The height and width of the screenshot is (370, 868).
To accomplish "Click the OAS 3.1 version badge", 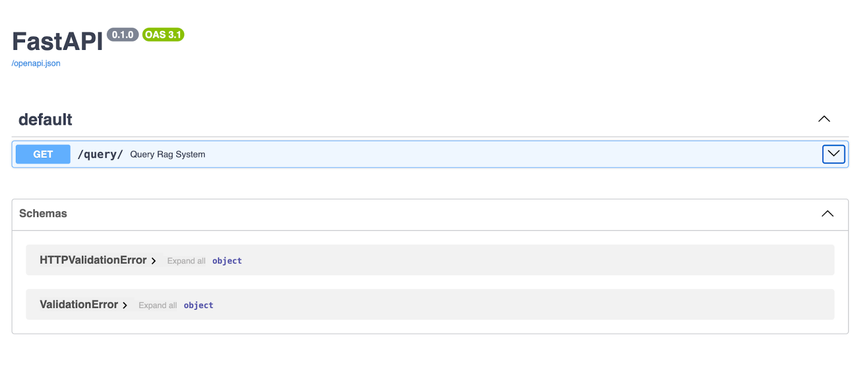I will pos(162,35).
